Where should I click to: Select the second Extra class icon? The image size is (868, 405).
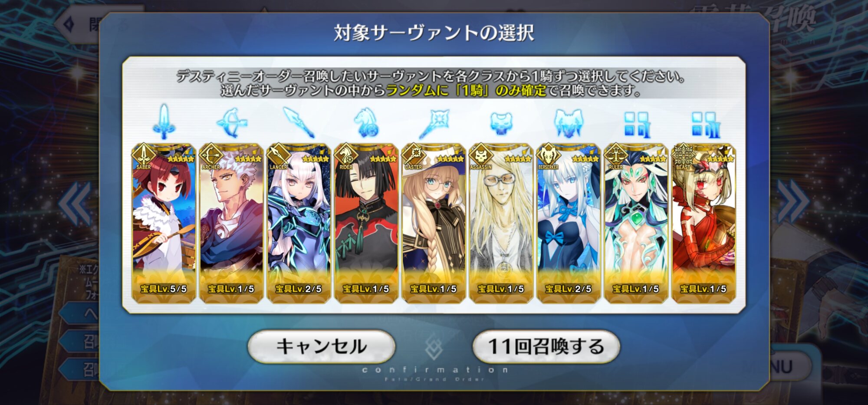click(x=704, y=125)
